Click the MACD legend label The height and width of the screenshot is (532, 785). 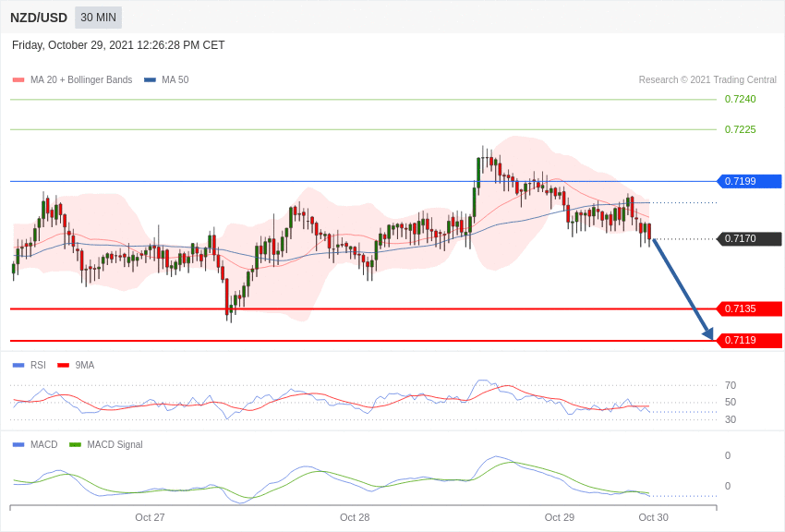pos(44,444)
